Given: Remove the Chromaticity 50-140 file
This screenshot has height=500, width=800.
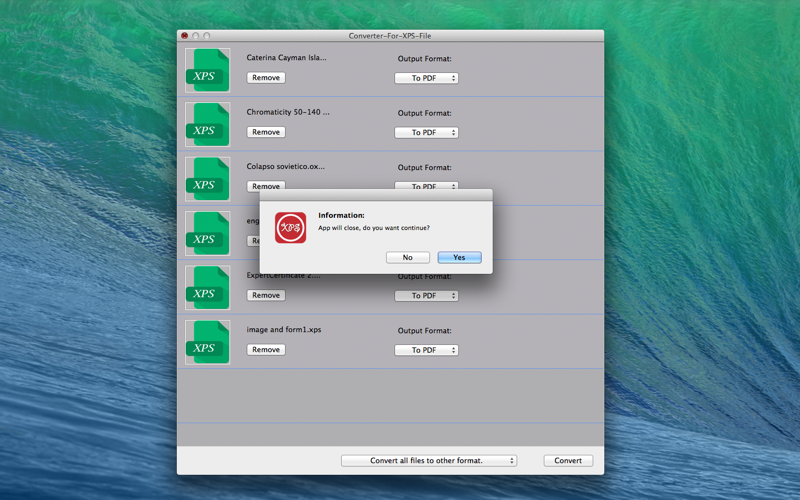Looking at the screenshot, I should [266, 132].
